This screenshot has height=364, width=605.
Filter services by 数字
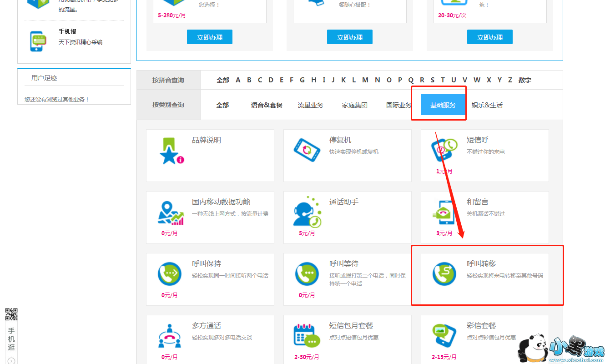[524, 80]
